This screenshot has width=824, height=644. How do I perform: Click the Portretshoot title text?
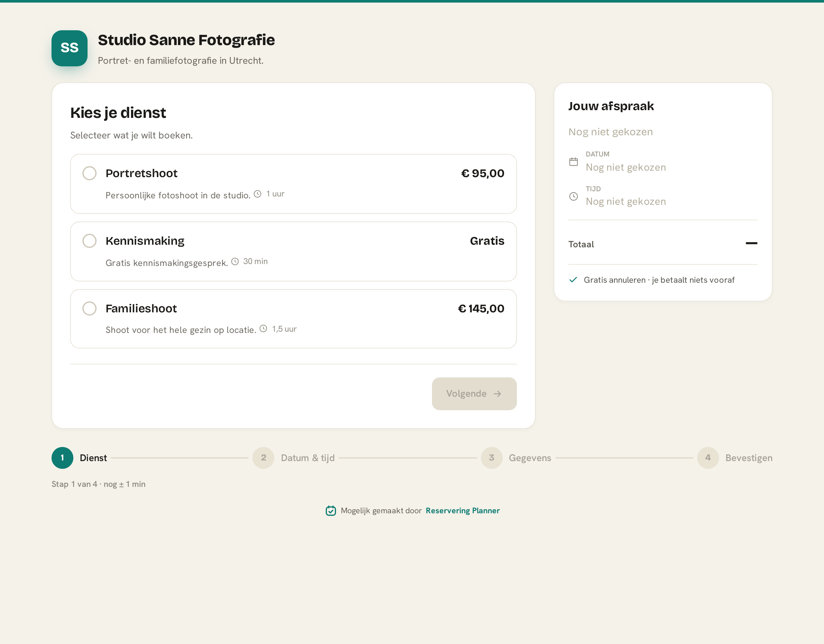pyautogui.click(x=142, y=173)
